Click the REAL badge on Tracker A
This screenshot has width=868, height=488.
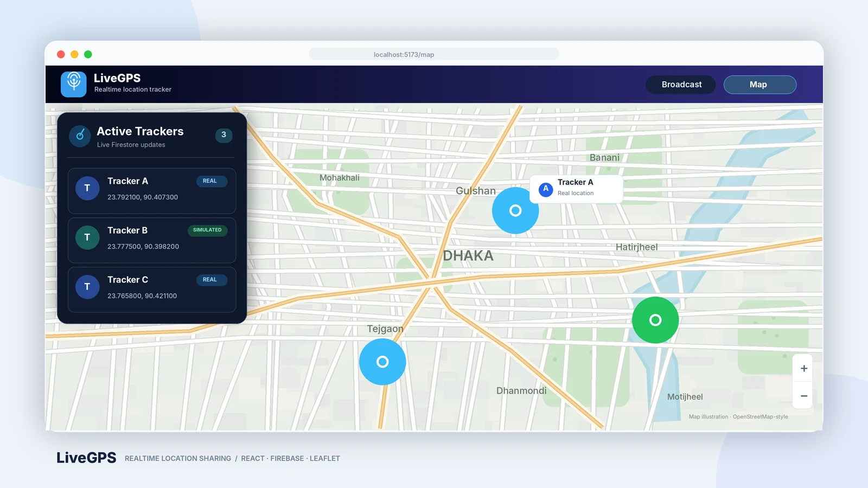coord(212,181)
